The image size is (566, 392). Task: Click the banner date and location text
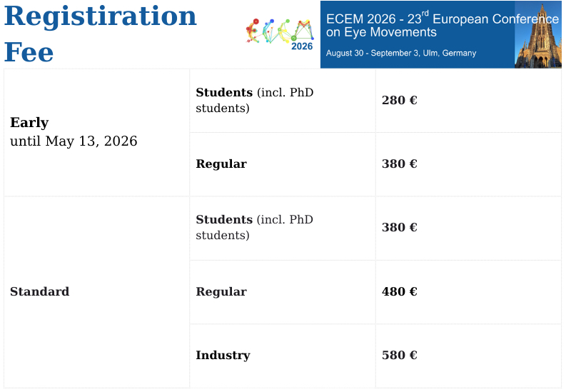400,54
